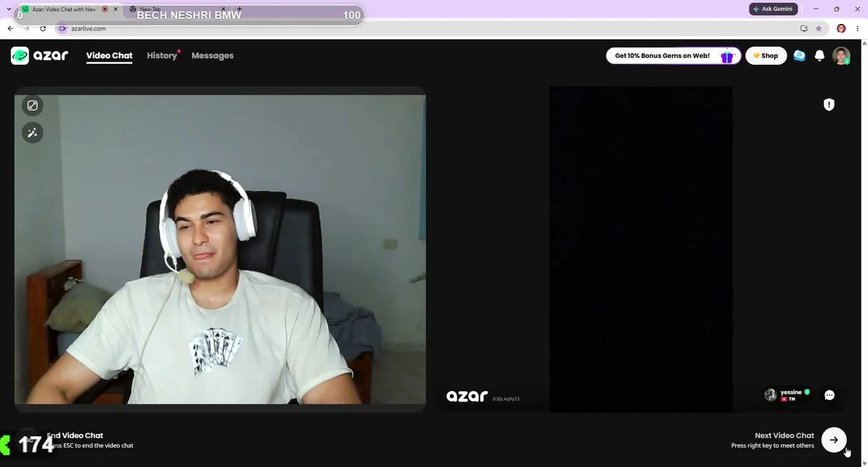Open the Chrome three-dot menu
Screen dimensions: 868x467
coord(857,29)
